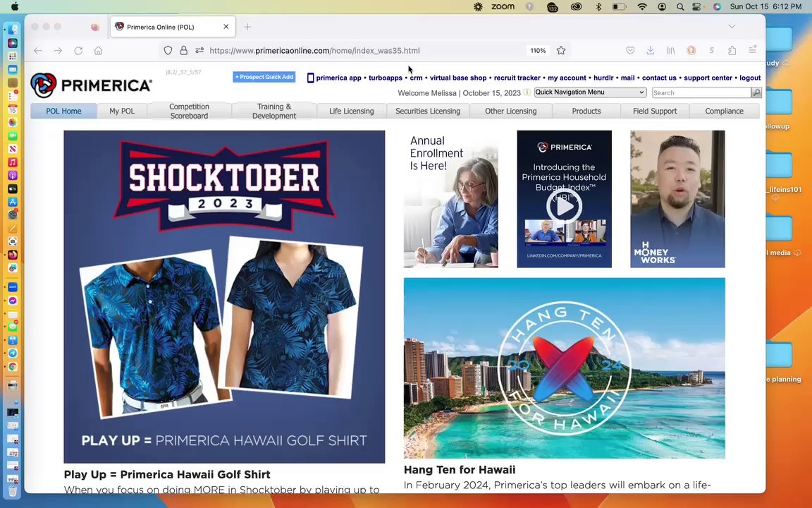Click the primerica app link

click(338, 78)
